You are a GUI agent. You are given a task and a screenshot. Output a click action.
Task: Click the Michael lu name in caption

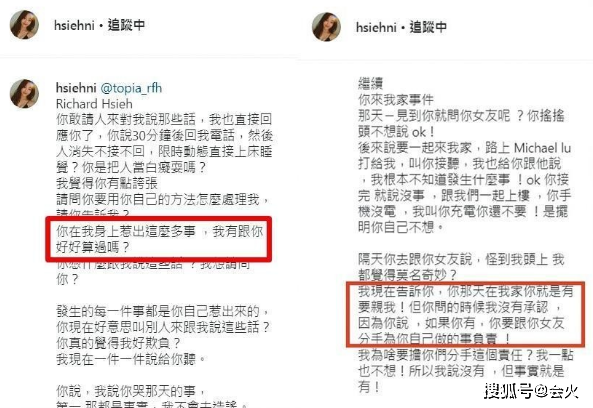coord(542,148)
